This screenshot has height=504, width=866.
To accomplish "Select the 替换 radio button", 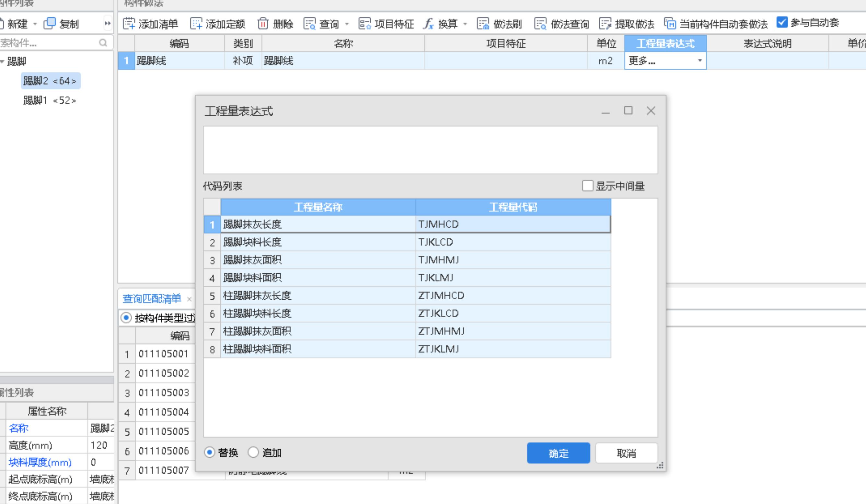I will click(209, 452).
